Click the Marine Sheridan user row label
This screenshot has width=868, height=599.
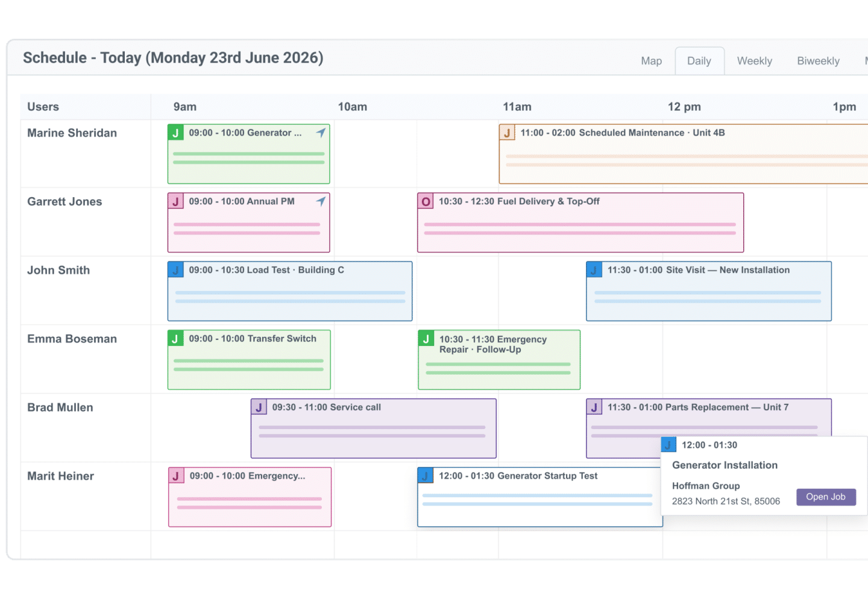[x=72, y=133]
